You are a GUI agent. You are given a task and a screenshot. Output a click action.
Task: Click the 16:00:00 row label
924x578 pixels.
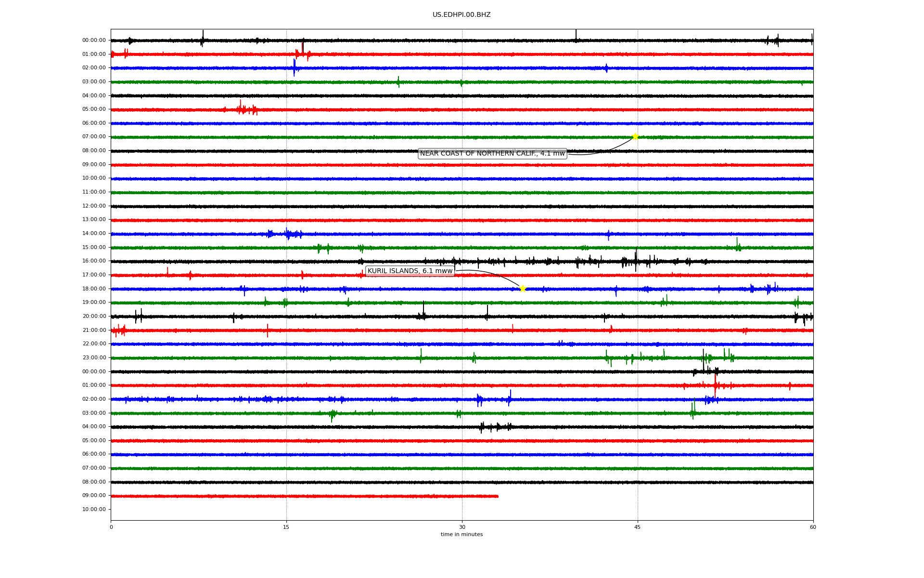coord(94,261)
